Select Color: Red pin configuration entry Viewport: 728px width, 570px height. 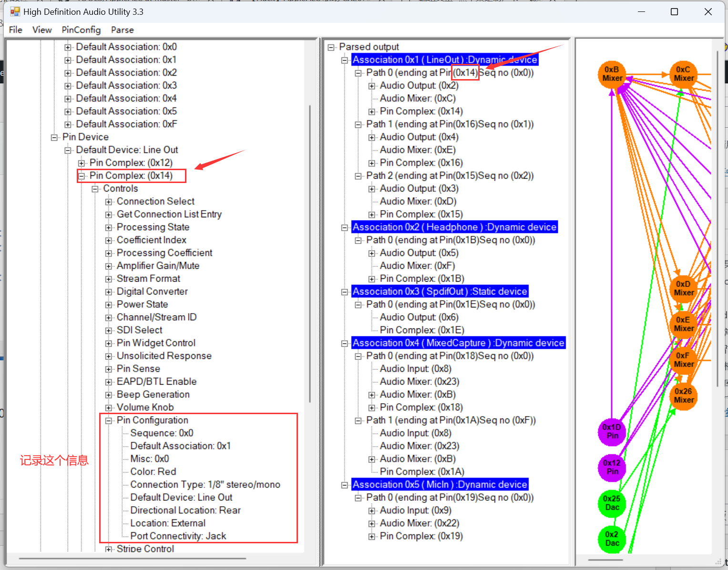click(153, 471)
